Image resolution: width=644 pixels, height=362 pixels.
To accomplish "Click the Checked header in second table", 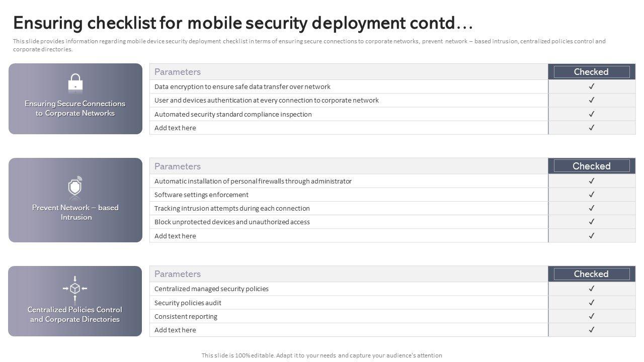I will pyautogui.click(x=592, y=166).
